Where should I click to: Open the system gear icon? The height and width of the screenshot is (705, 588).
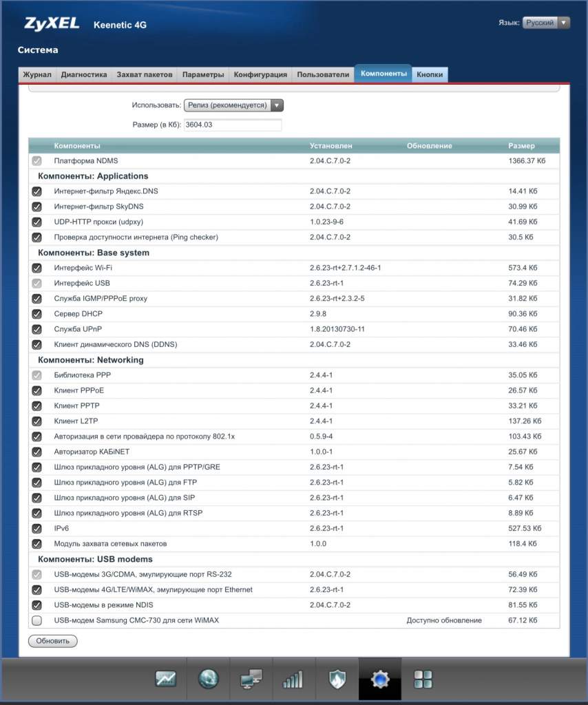(x=380, y=679)
